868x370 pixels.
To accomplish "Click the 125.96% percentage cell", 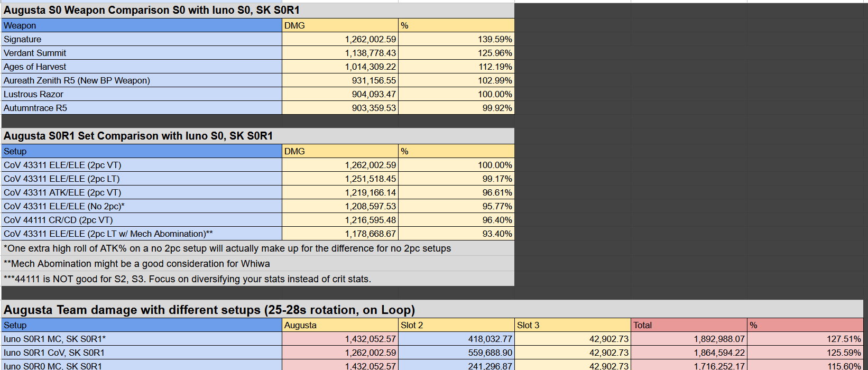I will 456,53.
